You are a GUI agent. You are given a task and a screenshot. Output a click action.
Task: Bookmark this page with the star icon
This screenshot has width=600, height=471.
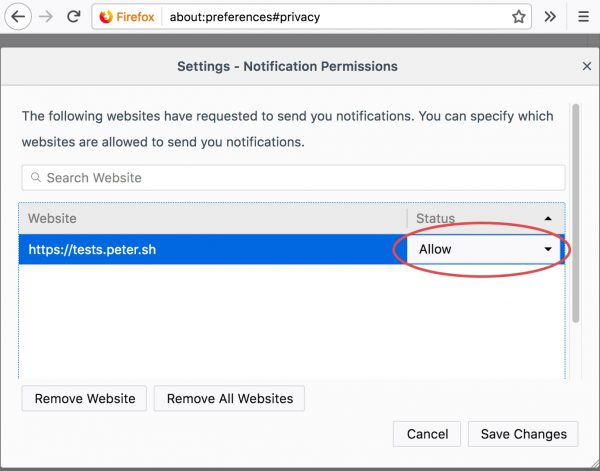(x=519, y=17)
